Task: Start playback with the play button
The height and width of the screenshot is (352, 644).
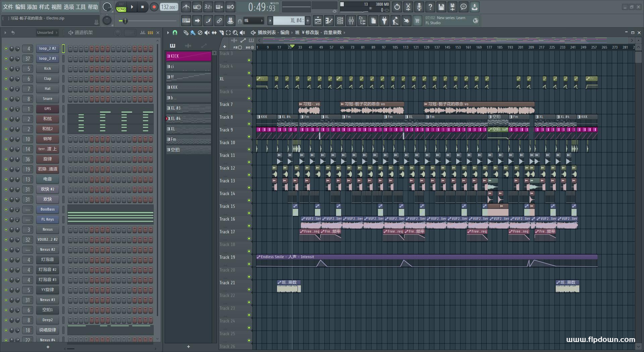Action: click(132, 7)
